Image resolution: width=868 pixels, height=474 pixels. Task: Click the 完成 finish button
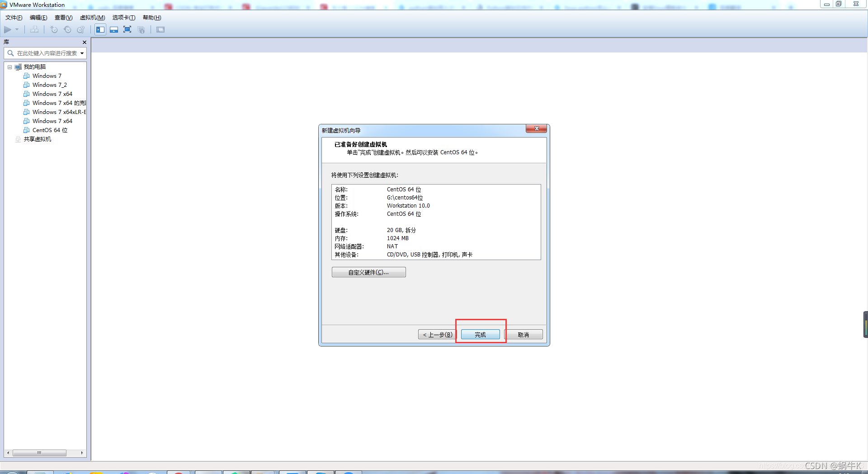480,335
